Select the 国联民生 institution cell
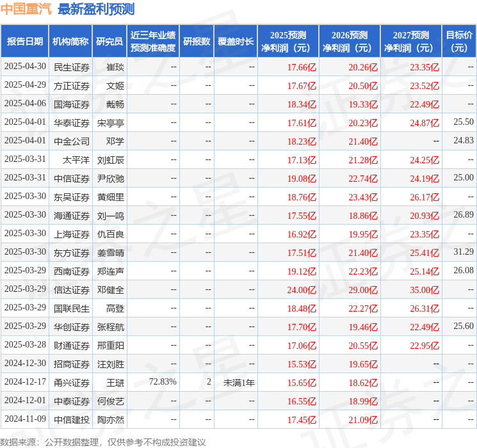This screenshot has height=448, width=477. (x=72, y=308)
